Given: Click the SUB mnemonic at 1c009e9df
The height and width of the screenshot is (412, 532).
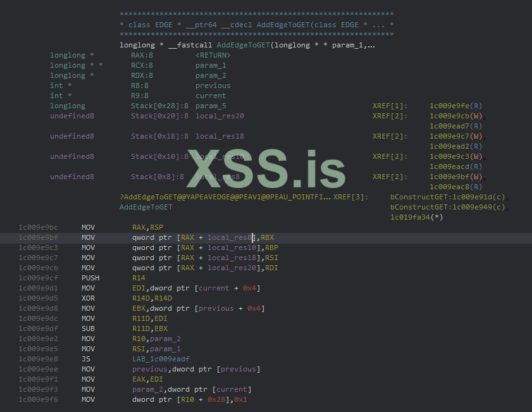Looking at the screenshot, I should (88, 329).
